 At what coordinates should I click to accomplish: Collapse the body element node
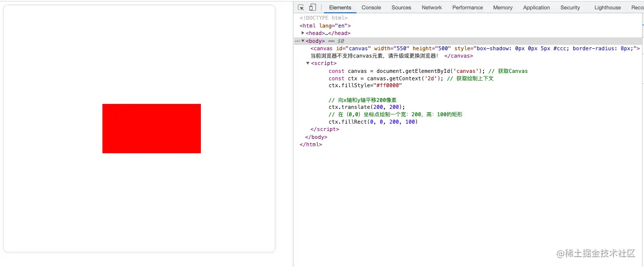tap(303, 41)
